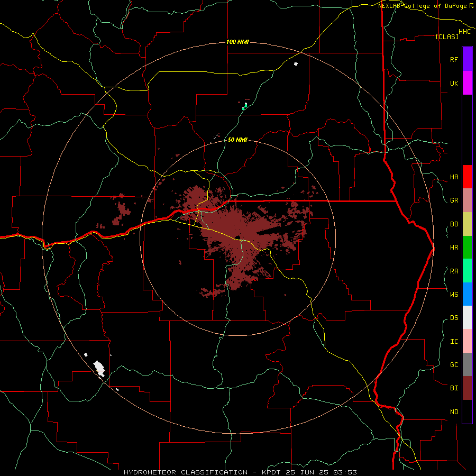Click the KPDT station identifier in footer
The width and height of the screenshot is (476, 476).
point(272,472)
